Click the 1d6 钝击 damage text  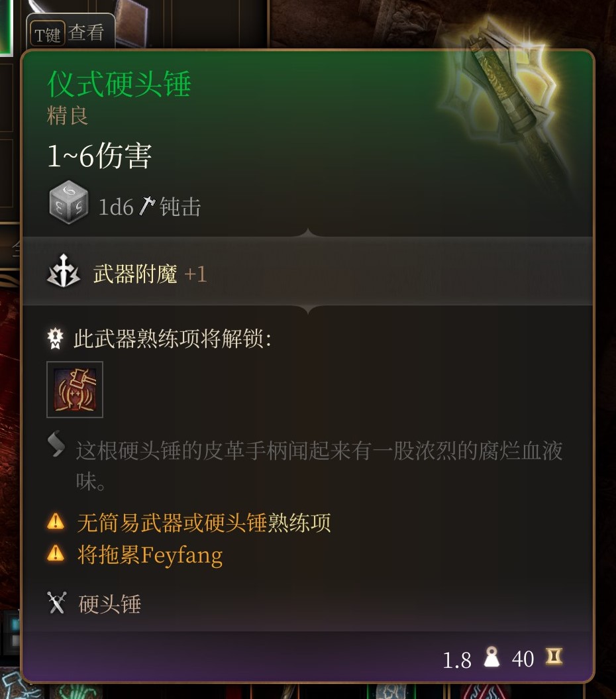pyautogui.click(x=150, y=207)
